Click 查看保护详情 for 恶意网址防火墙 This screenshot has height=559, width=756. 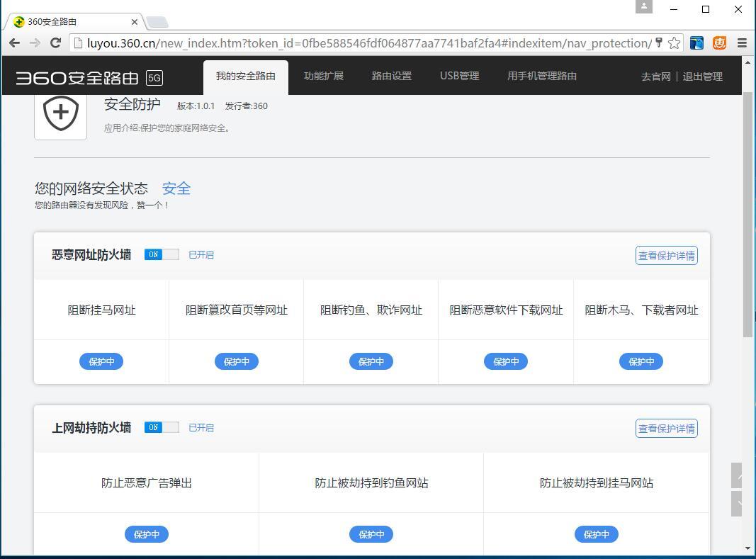point(666,255)
